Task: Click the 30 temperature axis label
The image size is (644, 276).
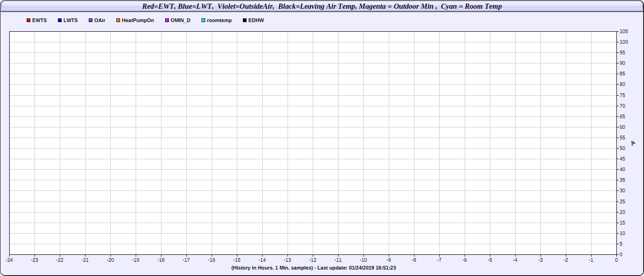Action: point(622,191)
